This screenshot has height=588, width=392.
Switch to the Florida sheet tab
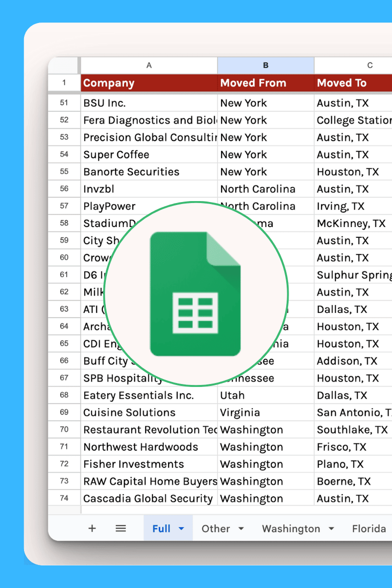click(x=369, y=528)
